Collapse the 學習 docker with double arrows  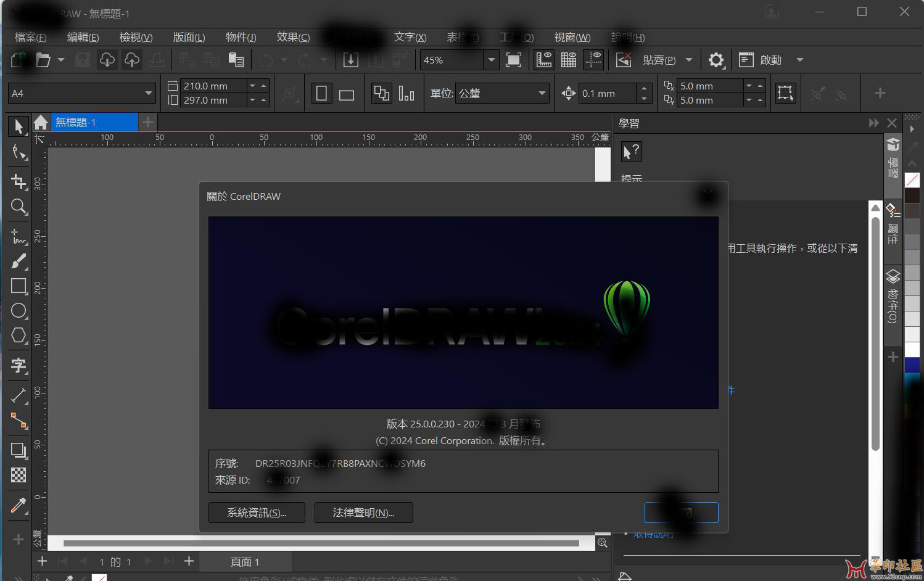[873, 123]
